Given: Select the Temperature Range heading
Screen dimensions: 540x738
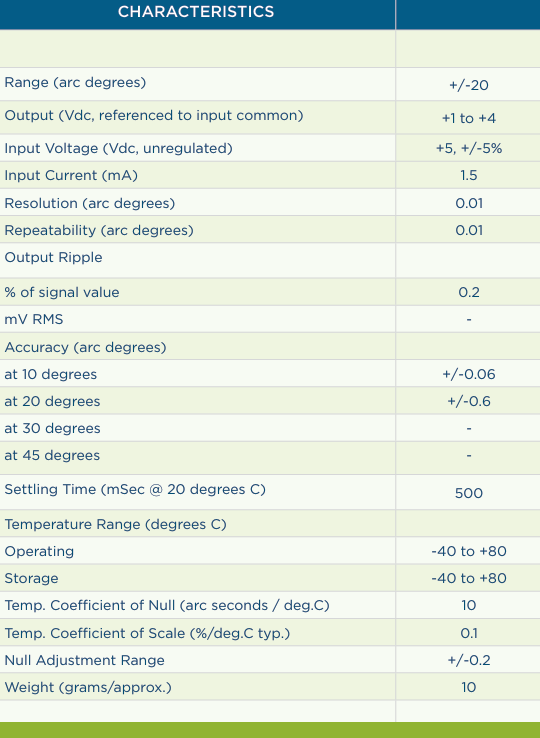Looking at the screenshot, I should pos(115,524).
